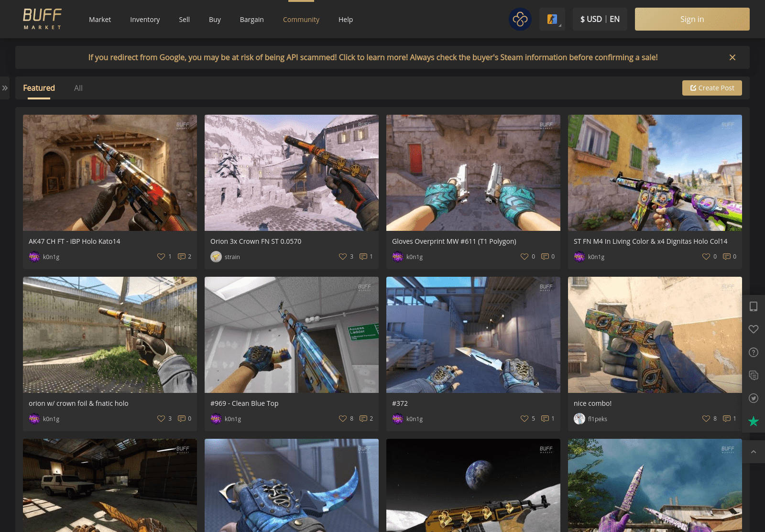Open the favorites heart sidebar icon

pos(754,329)
